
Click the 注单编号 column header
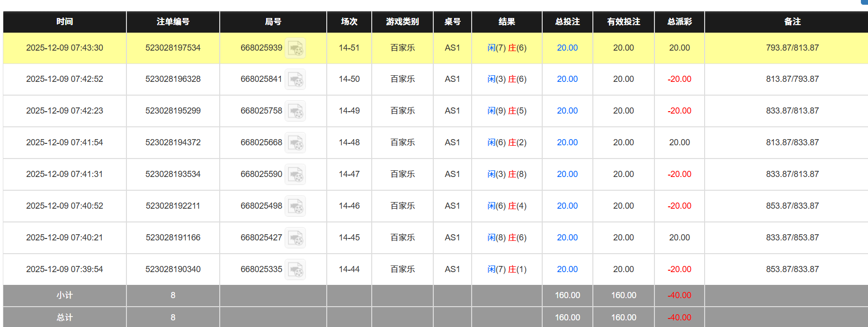[172, 22]
